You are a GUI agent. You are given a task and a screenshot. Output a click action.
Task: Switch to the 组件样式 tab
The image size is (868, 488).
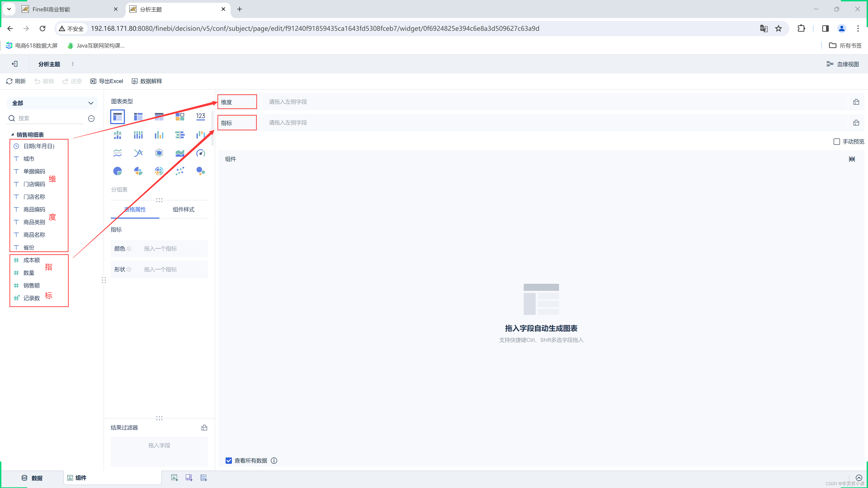184,209
